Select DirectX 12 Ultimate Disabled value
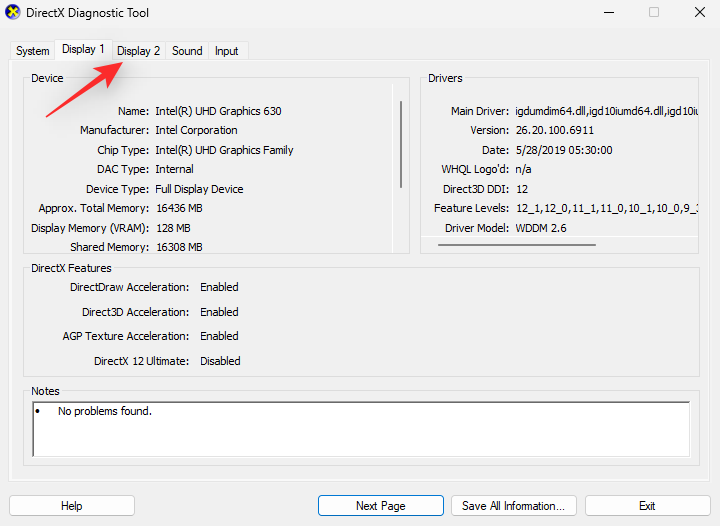The width and height of the screenshot is (720, 526). (220, 361)
